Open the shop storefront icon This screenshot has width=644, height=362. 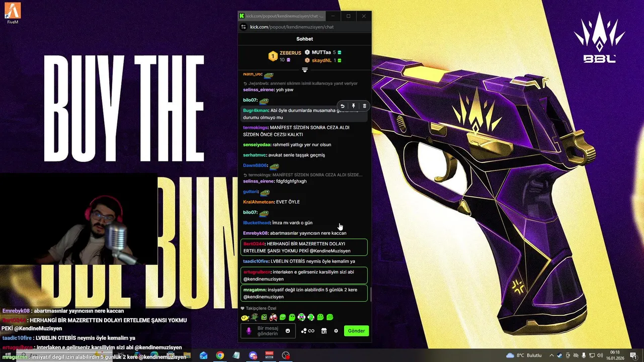(324, 331)
